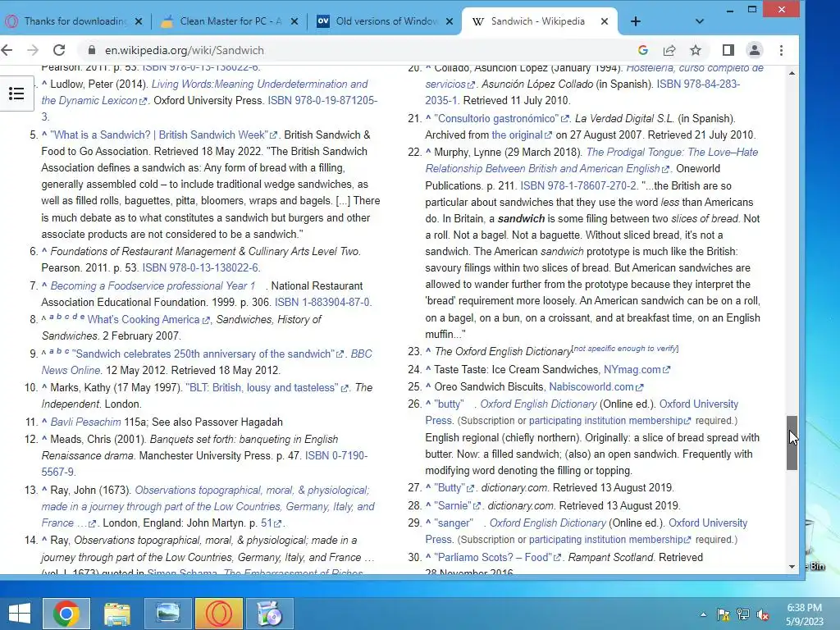Bookmark this page with the star icon
This screenshot has width=840, height=630.
pos(696,50)
